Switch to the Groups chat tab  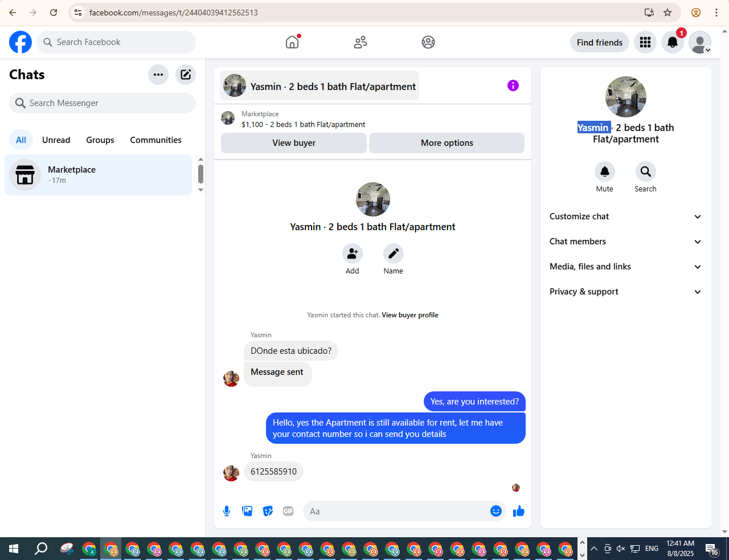point(100,140)
